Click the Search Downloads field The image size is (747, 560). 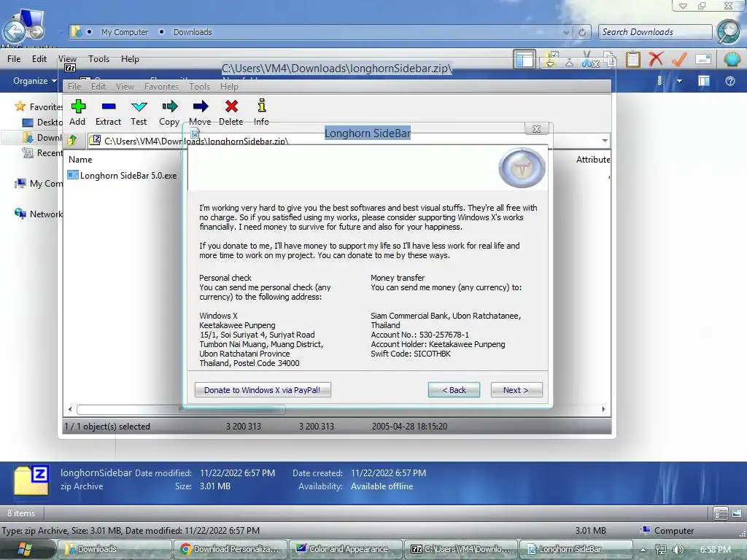pos(655,32)
